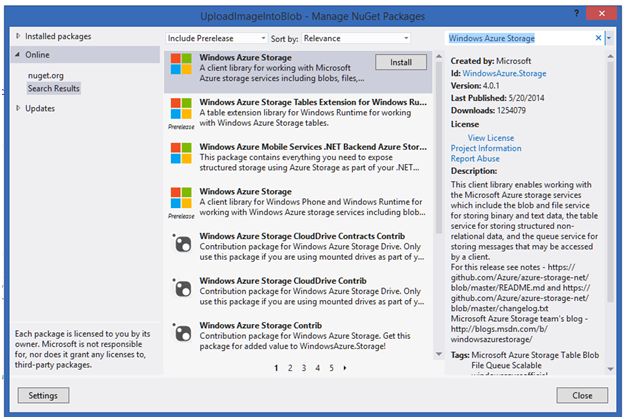Click the details pane scroll-down arrow
This screenshot has width=628, height=419.
[610, 369]
